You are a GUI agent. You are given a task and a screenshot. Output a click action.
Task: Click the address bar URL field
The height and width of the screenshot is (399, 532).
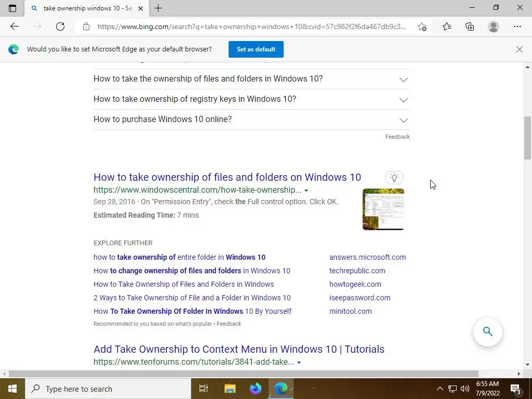(x=251, y=26)
